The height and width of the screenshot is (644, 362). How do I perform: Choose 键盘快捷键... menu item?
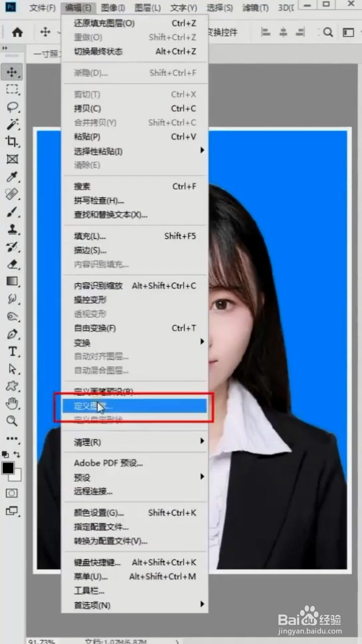135,562
